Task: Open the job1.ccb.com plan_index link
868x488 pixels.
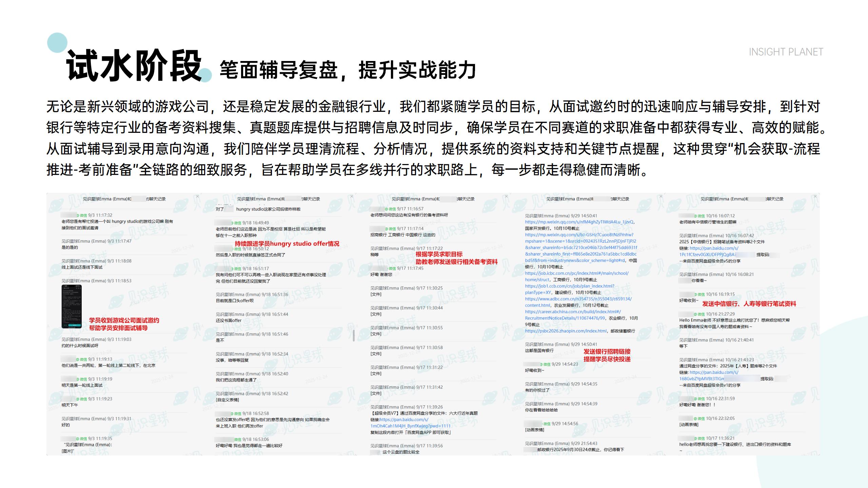Action: coord(570,286)
